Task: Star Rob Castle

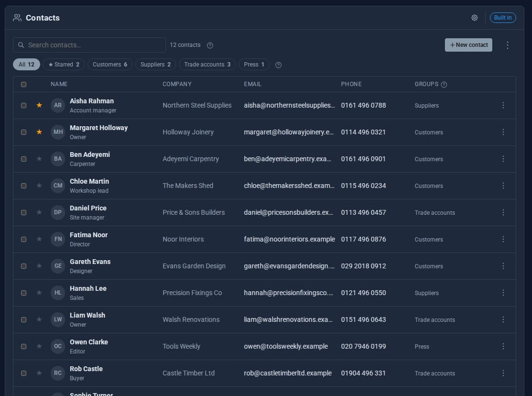Action: 39,373
